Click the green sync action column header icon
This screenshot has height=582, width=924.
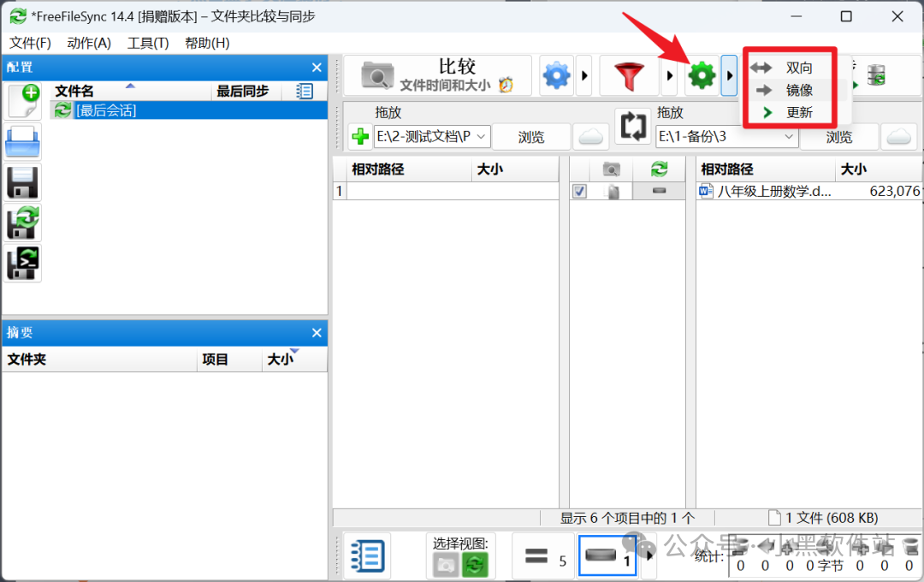point(659,169)
